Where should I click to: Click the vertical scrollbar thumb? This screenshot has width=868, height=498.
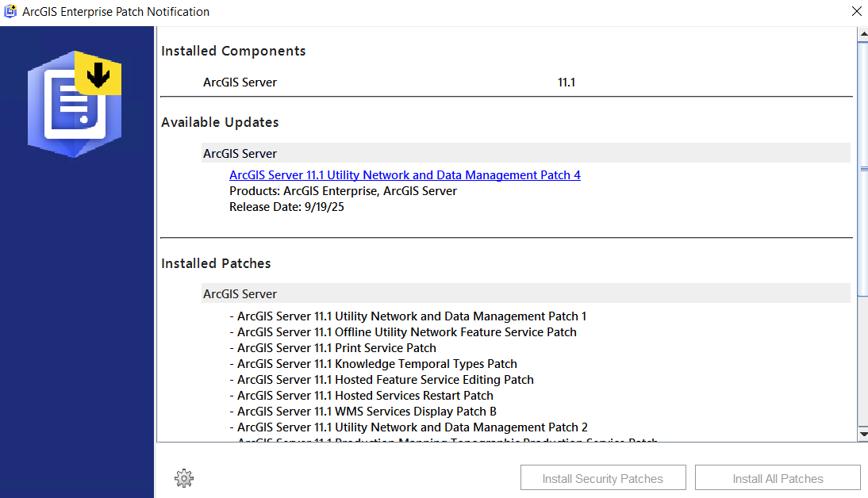click(863, 169)
